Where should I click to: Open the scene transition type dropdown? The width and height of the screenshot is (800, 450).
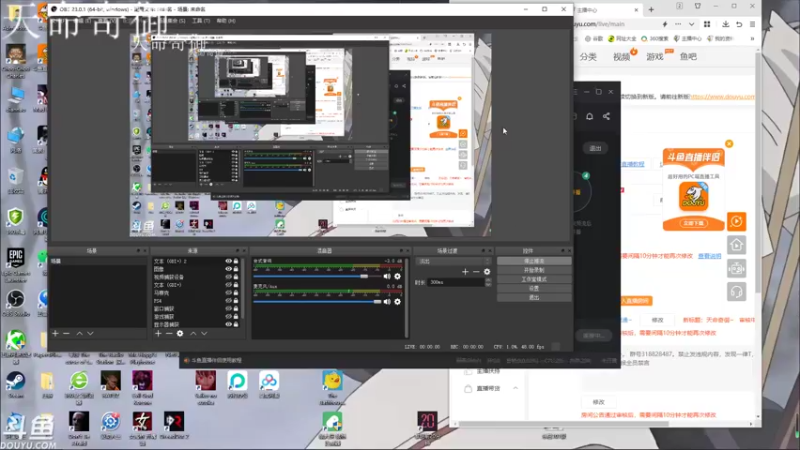(x=454, y=261)
